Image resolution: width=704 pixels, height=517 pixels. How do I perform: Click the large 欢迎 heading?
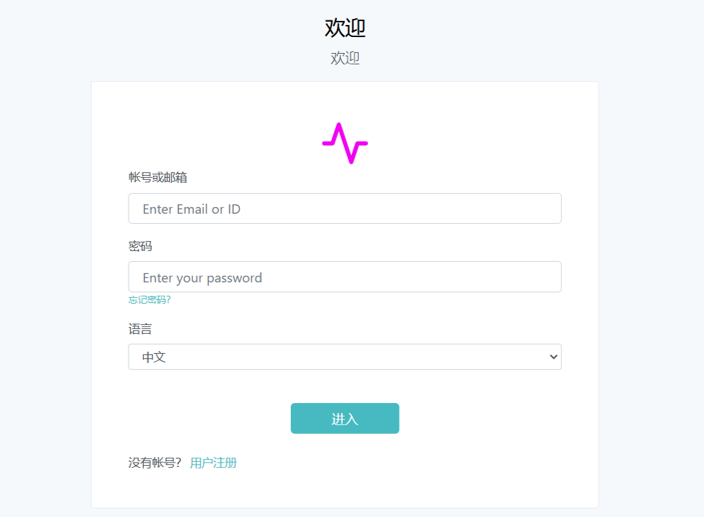click(345, 28)
